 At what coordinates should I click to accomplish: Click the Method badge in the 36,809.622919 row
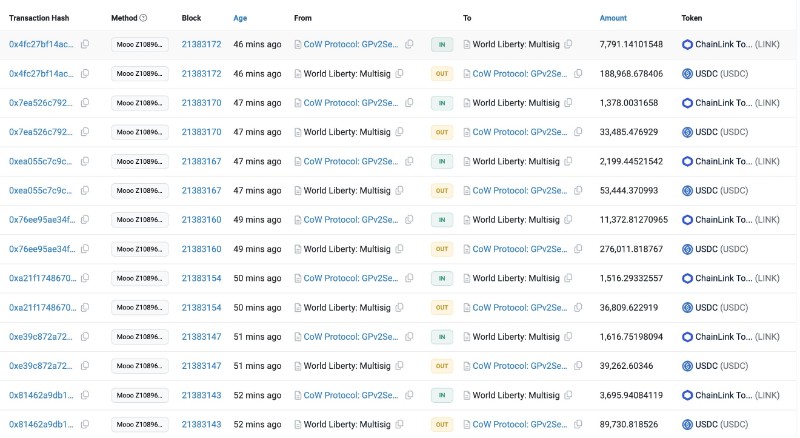click(139, 308)
